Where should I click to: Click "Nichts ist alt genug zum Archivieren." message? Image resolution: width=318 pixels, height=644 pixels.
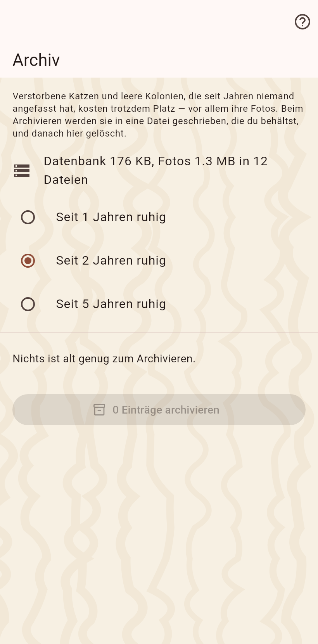coord(104,359)
